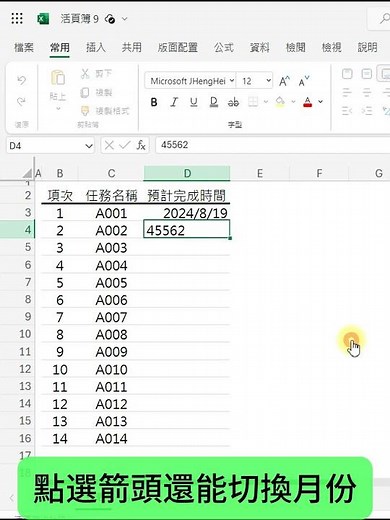Toggle strikethrough formatting
Screen dimensions: 390x520
coord(233,102)
